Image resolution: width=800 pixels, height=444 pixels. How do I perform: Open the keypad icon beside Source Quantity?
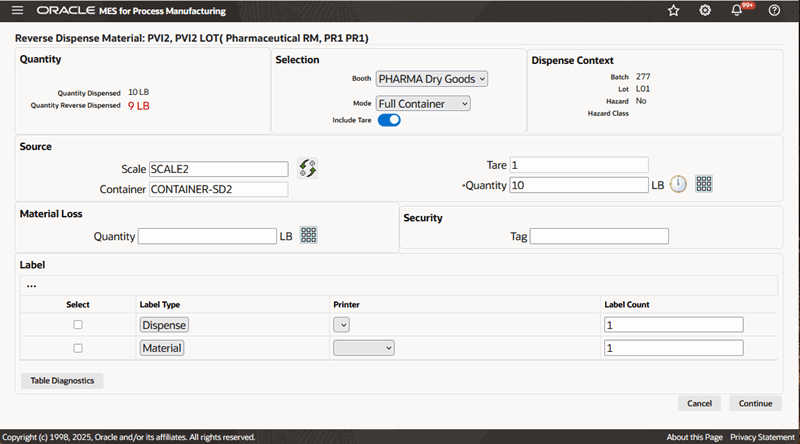pos(704,184)
